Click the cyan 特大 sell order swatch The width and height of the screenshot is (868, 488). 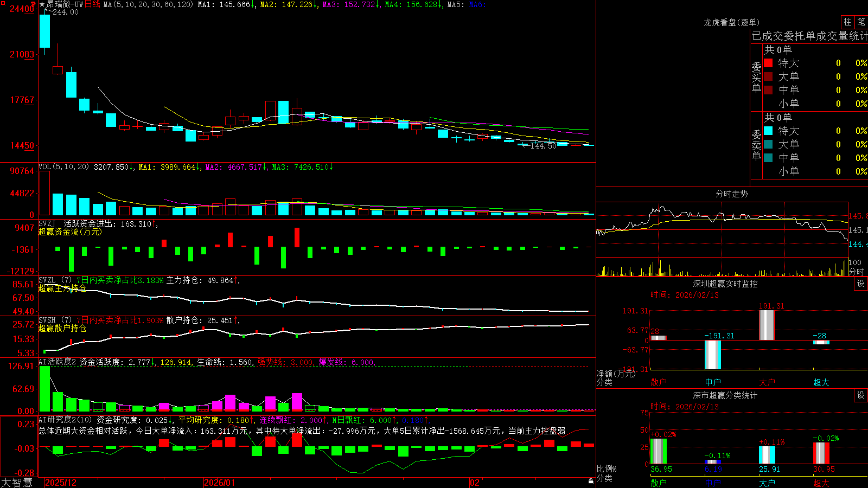(768, 131)
